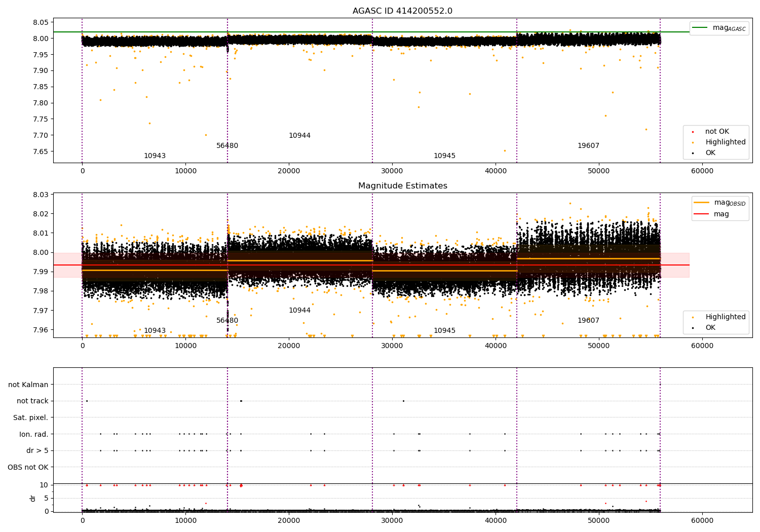Click the 'OBS not OK' row label
The height and width of the screenshot is (532, 760).
pos(28,467)
